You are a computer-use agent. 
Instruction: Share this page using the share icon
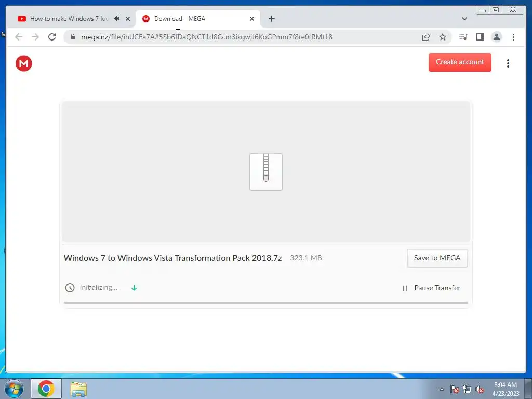[x=426, y=37]
